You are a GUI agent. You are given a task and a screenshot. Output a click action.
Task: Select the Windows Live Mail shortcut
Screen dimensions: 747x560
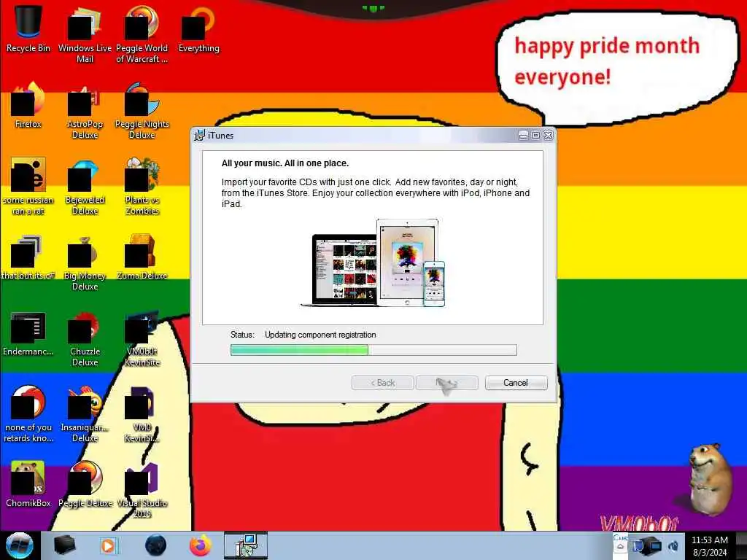click(x=85, y=34)
